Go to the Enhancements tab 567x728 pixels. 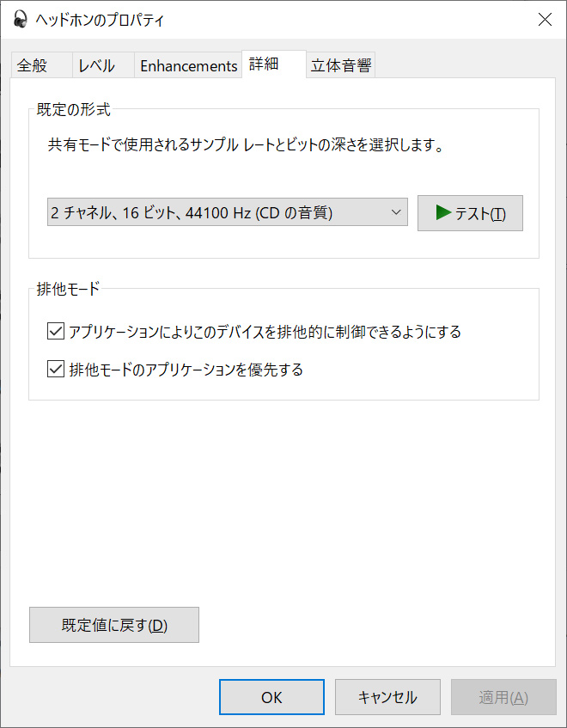tap(188, 65)
